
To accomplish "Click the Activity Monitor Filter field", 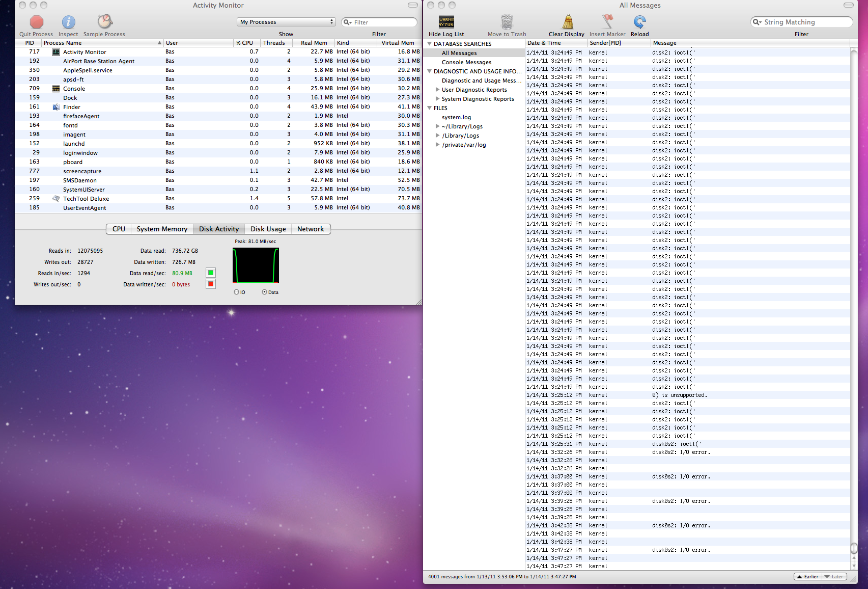I will click(x=379, y=22).
